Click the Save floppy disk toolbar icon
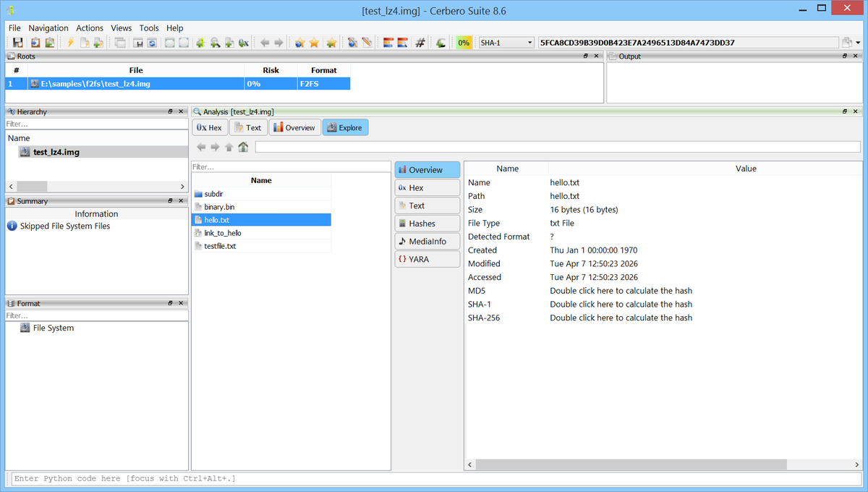This screenshot has width=868, height=492. (x=17, y=43)
